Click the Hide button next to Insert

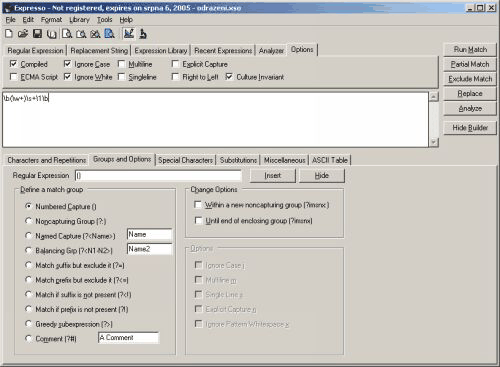(x=322, y=176)
